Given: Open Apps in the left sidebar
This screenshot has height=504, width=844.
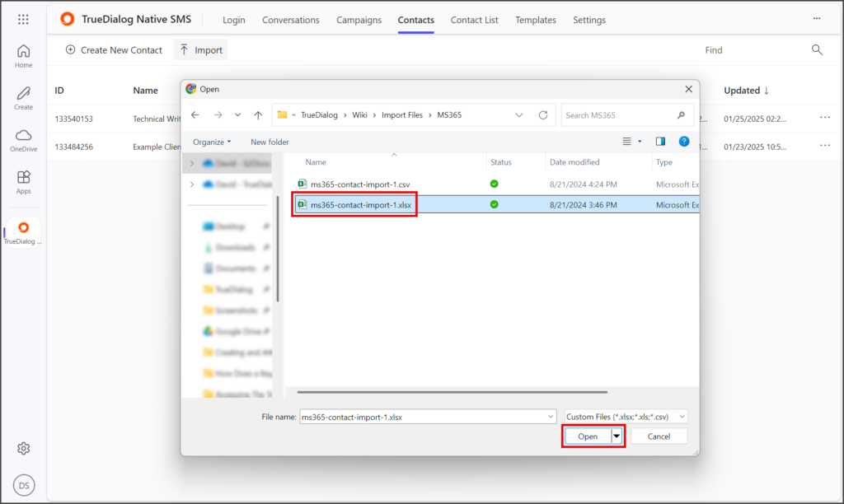Looking at the screenshot, I should 23,182.
